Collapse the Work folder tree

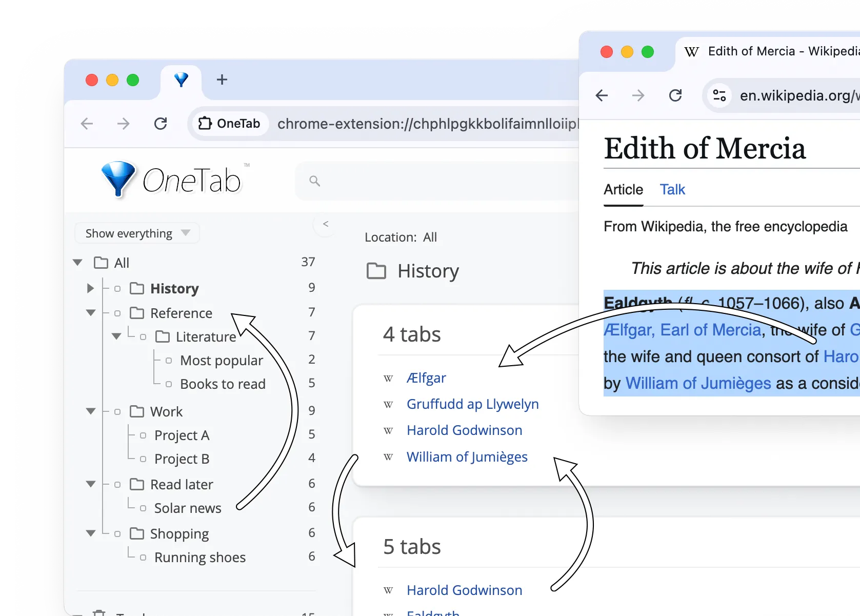coord(91,411)
